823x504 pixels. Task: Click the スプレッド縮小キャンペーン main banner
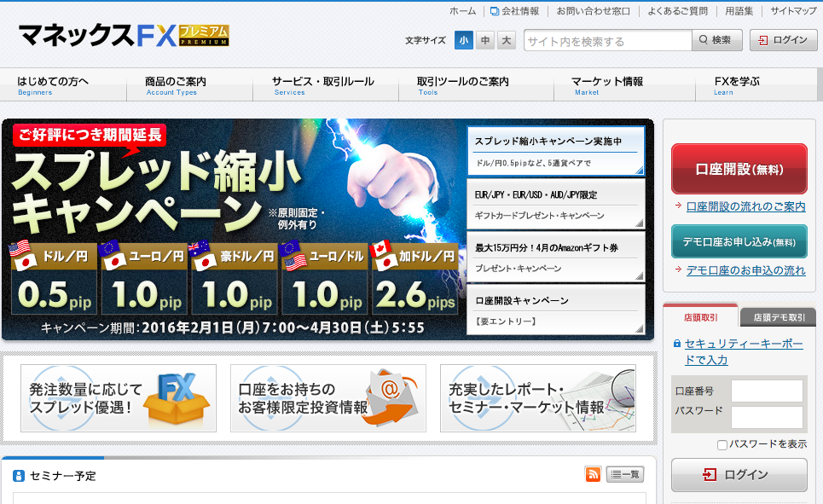234,229
